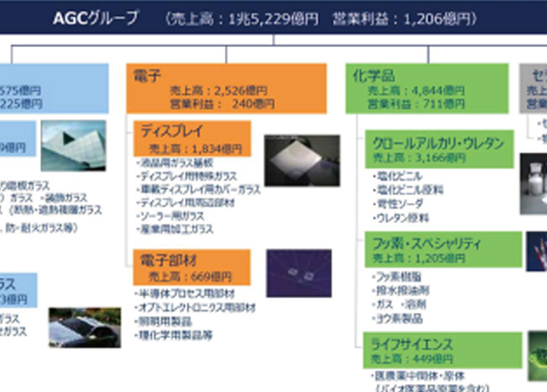Click the white chemical bottle photo
Viewport: 547px width, 392px height.
coord(533,183)
